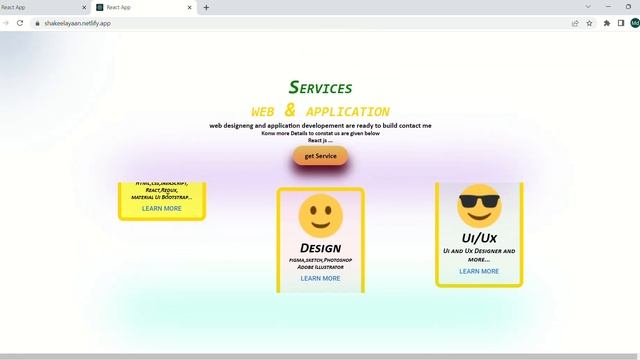Select the active React App tab
The width and height of the screenshot is (640, 360).
pyautogui.click(x=144, y=7)
